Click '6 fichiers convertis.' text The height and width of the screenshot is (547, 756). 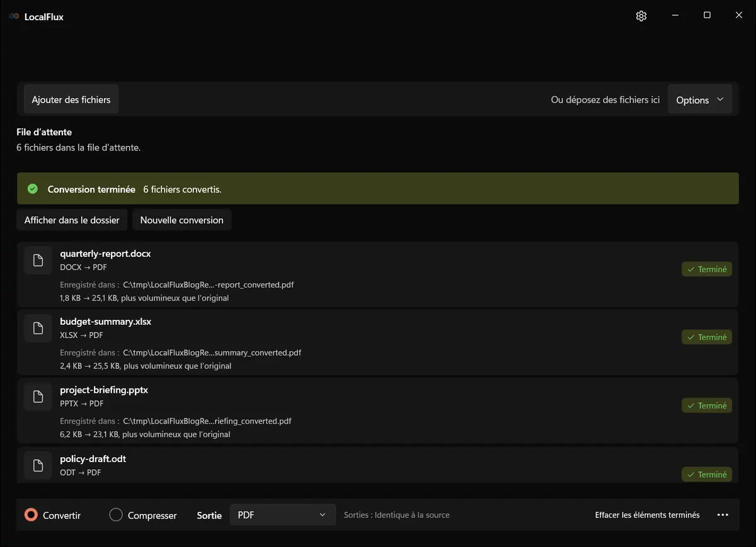[182, 189]
